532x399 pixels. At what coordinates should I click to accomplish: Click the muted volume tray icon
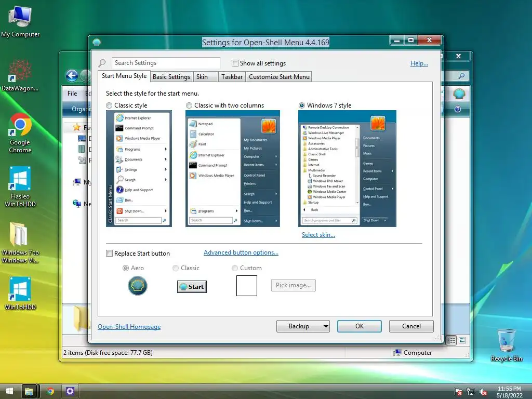483,392
